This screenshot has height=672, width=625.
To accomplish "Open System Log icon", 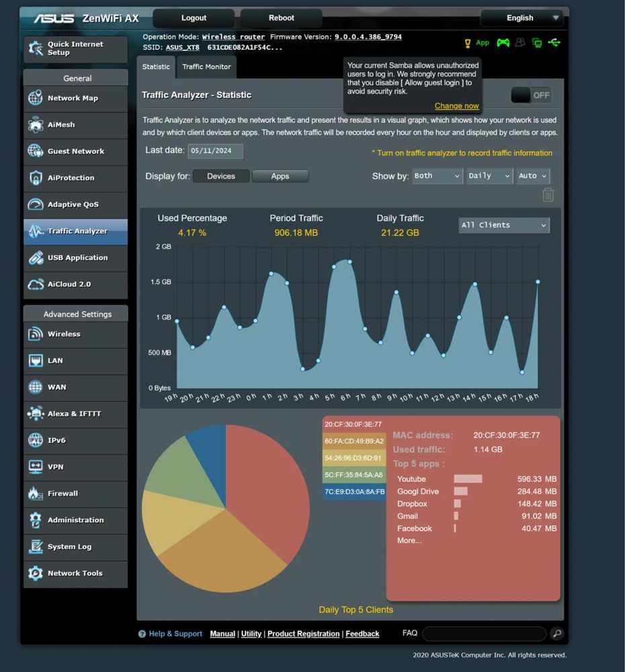I will pyautogui.click(x=36, y=546).
